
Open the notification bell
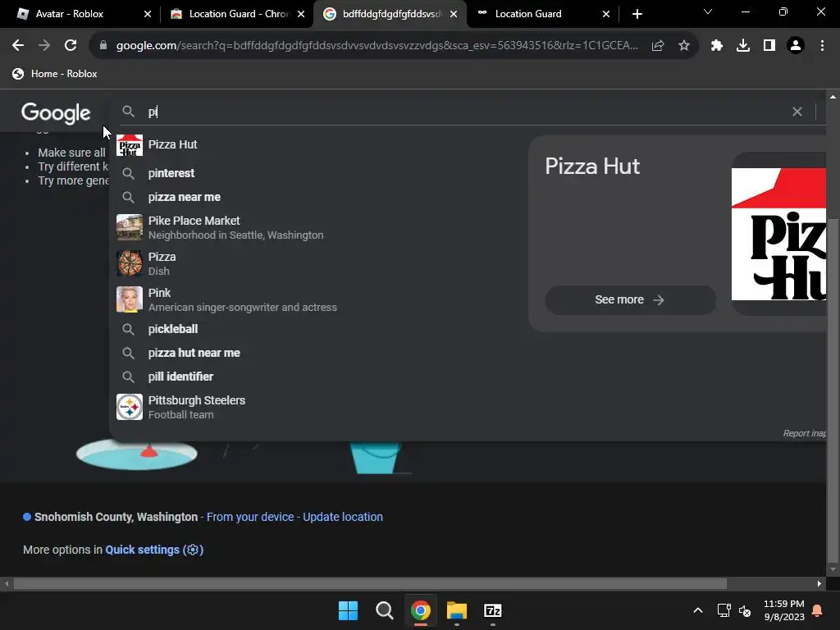point(818,610)
